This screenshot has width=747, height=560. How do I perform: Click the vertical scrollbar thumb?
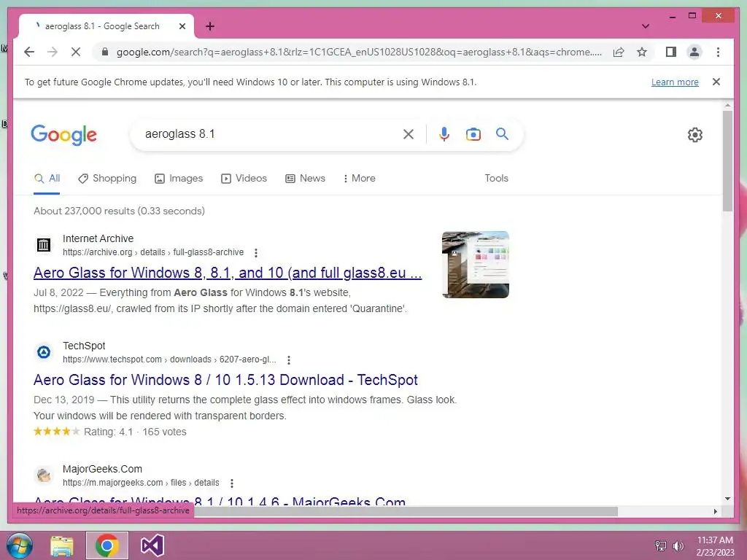[x=727, y=161]
